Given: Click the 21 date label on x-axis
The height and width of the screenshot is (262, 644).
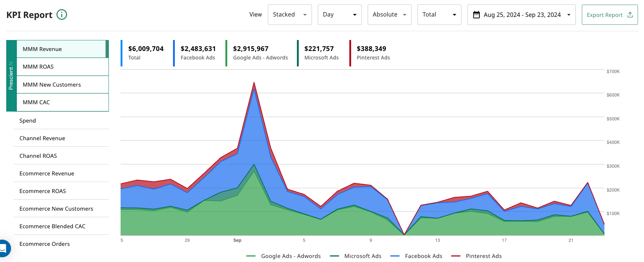Looking at the screenshot, I should (571, 240).
